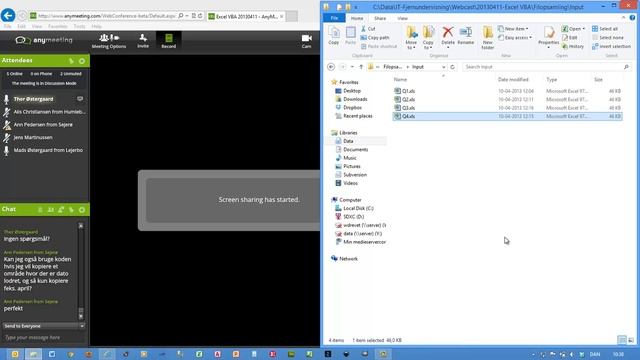640x360 pixels.
Task: Sort files by the 'Date modified' column
Action: click(513, 80)
